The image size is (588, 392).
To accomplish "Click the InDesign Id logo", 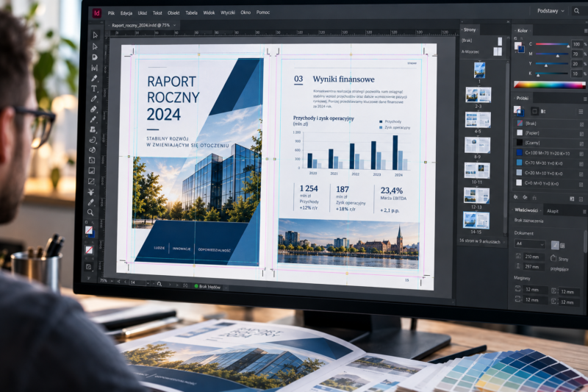I will pos(97,13).
